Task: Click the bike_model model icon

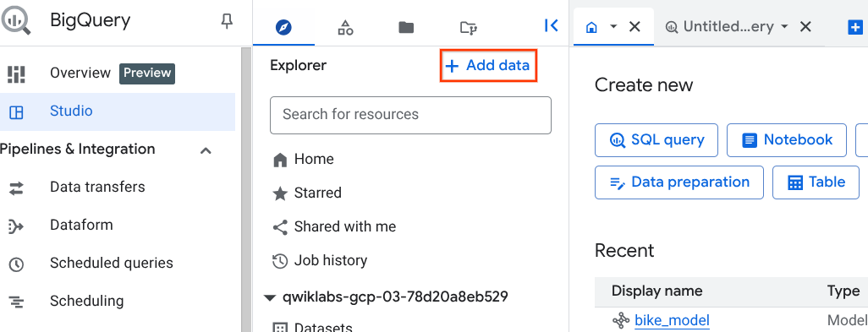Action: pyautogui.click(x=621, y=320)
